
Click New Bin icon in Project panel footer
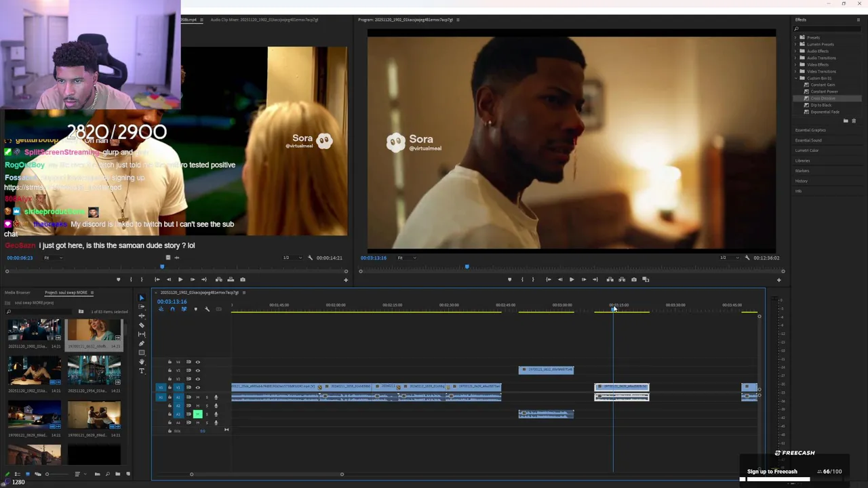coord(117,474)
